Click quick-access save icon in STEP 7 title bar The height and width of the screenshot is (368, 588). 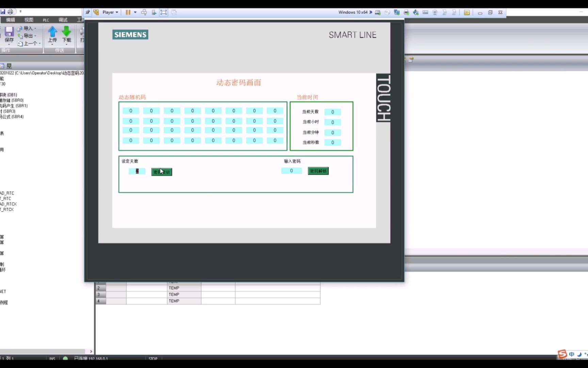3,12
